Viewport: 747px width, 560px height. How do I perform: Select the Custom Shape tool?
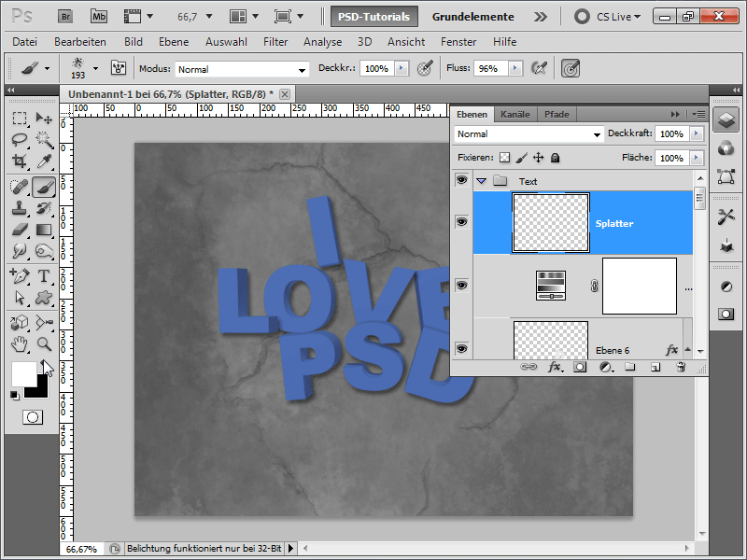44,298
